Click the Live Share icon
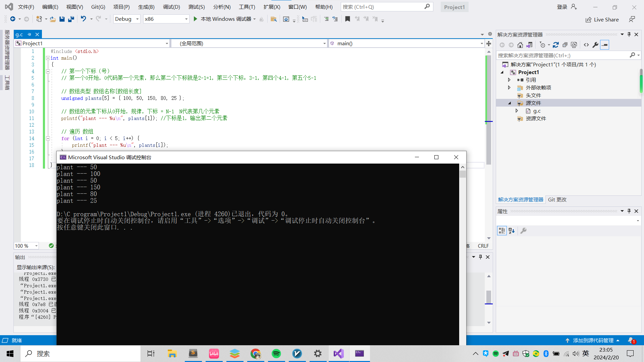644x362 pixels. click(x=588, y=19)
